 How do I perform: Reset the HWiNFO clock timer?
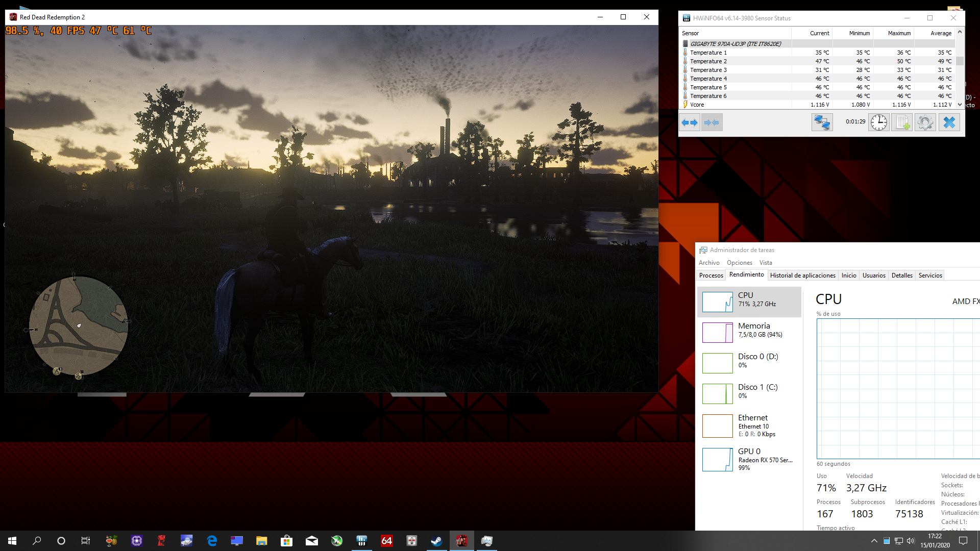[878, 122]
